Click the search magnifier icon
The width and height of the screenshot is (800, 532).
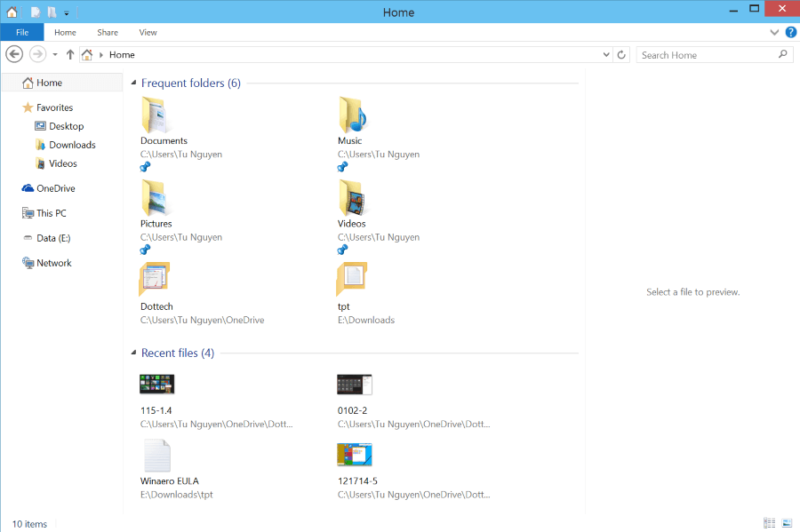coord(782,54)
